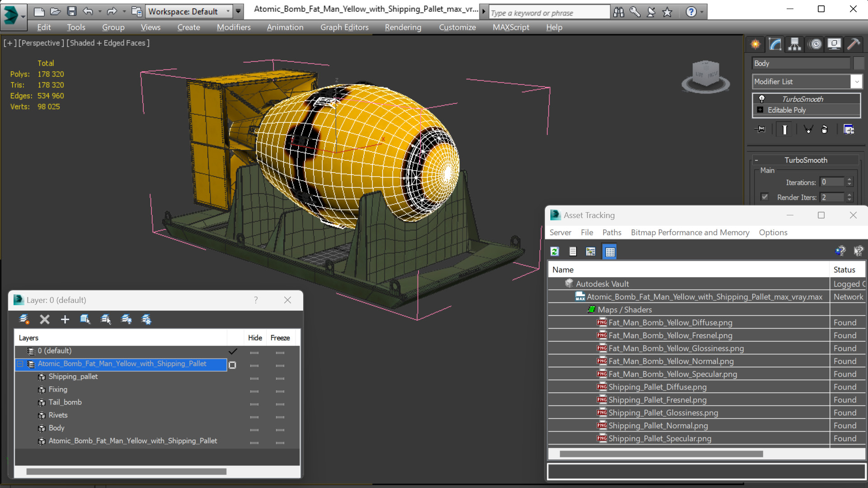This screenshot has height=488, width=868.
Task: Toggle the Atomic_Bomb layer current-layer box
Action: (x=233, y=365)
